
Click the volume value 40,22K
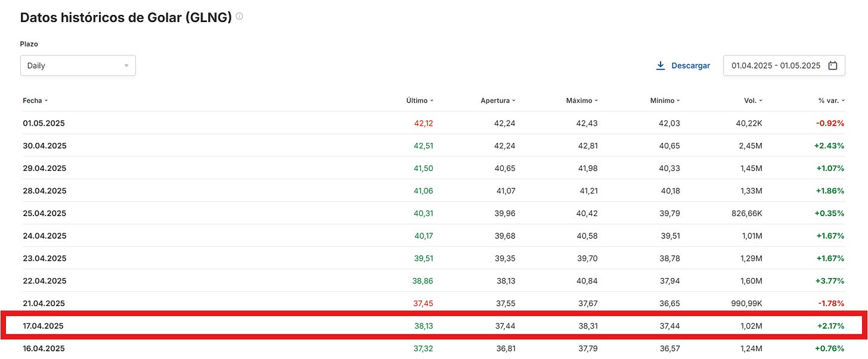(x=749, y=123)
